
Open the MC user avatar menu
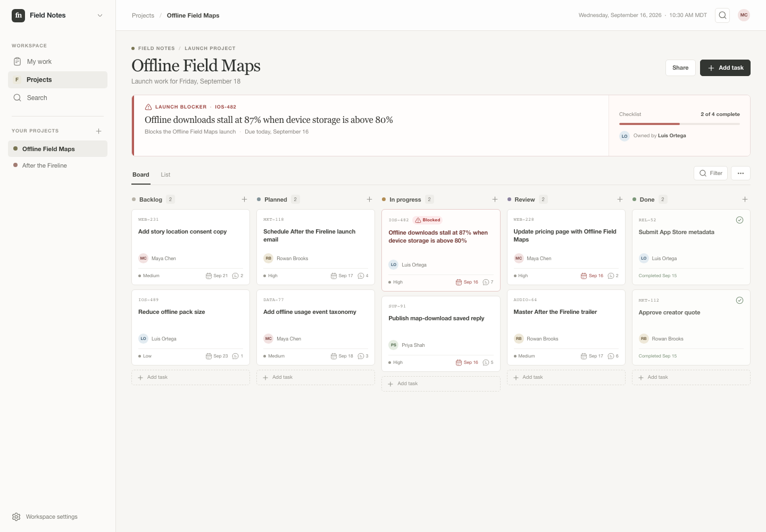744,15
